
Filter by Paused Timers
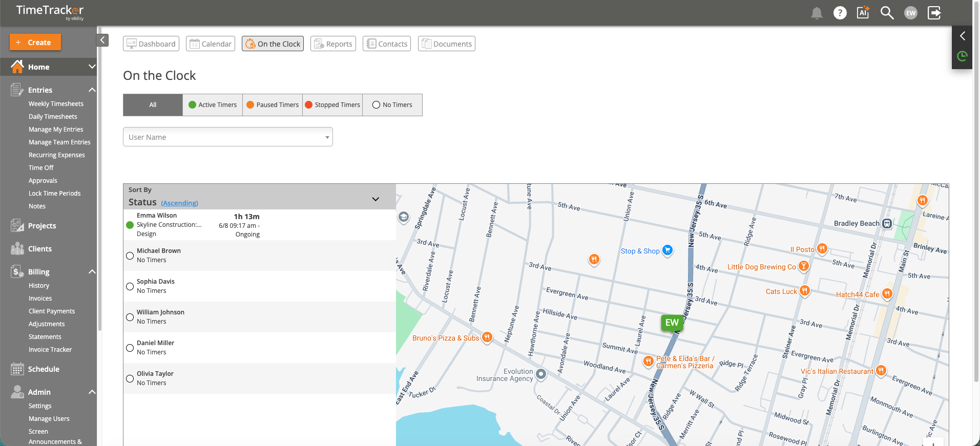pos(273,105)
